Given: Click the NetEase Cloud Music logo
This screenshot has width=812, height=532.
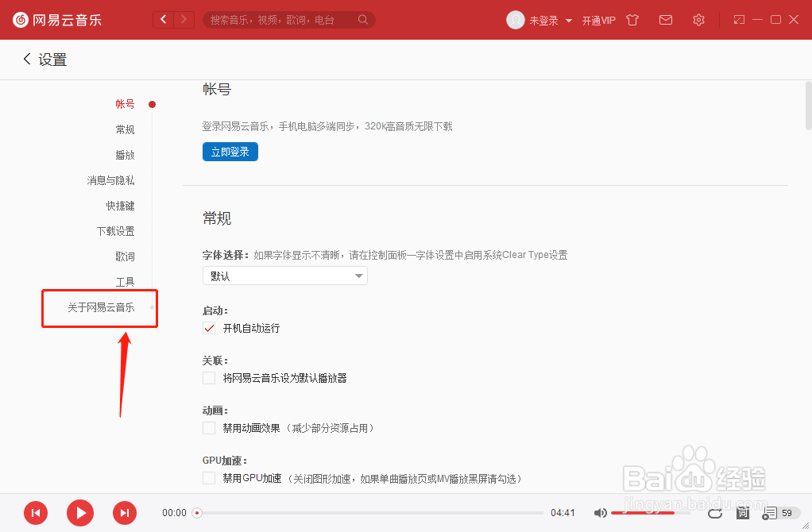Looking at the screenshot, I should (x=57, y=20).
